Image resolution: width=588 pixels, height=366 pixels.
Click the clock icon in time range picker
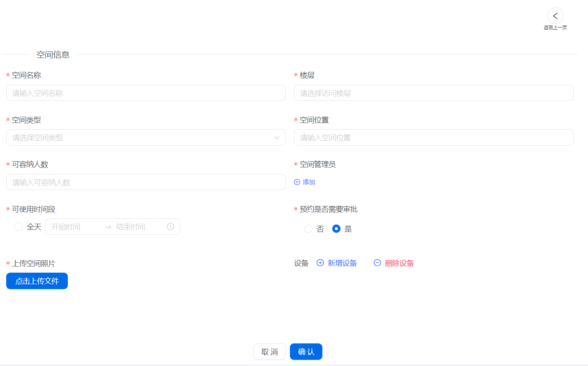tap(170, 227)
